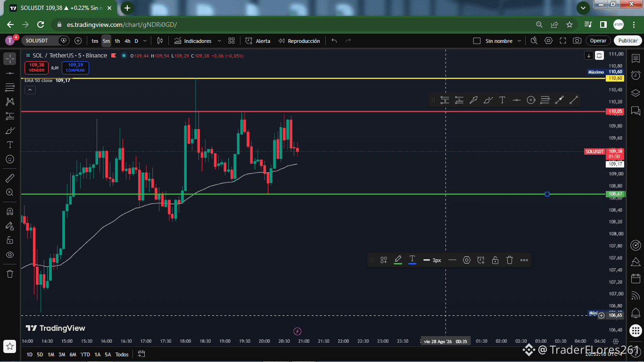Select the zoom in tool
Image resolution: width=644 pixels, height=362 pixels.
click(x=9, y=192)
